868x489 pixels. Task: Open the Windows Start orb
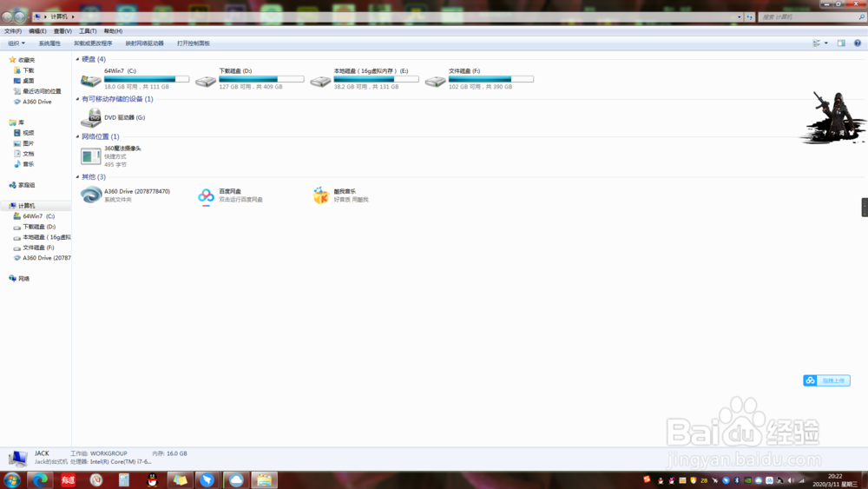(x=11, y=479)
